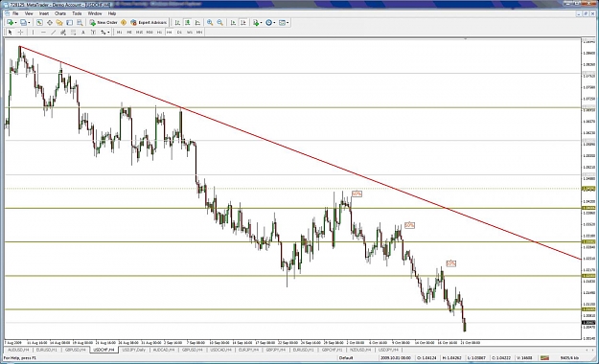
Task: Switch to the NZDUSD,H4 chart tab
Action: 359,350
